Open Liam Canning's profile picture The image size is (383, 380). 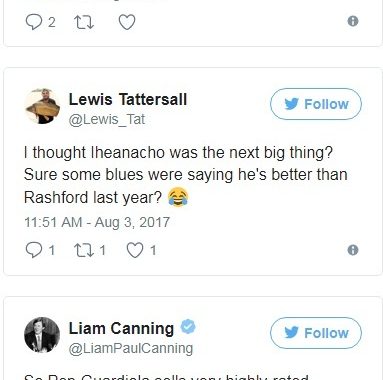click(x=42, y=335)
